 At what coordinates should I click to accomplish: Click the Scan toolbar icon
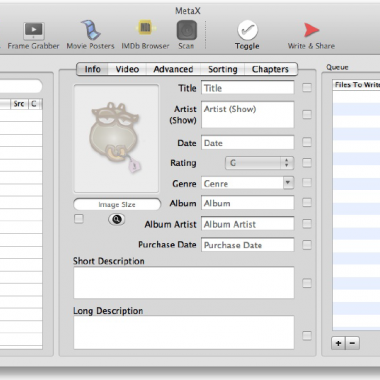186,30
